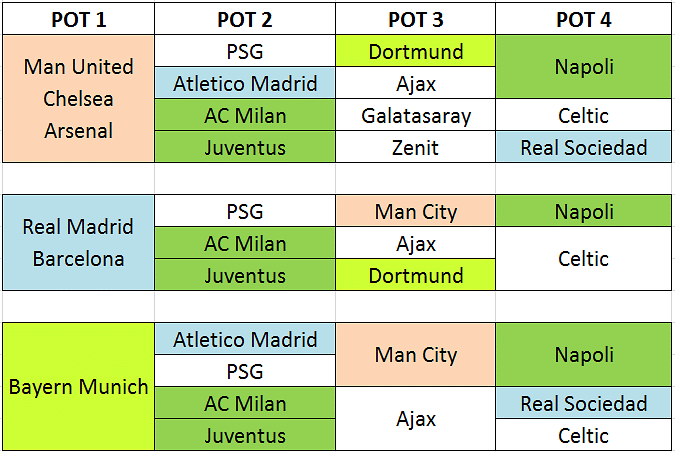675x452 pixels.
Task: Click the Dortmund cell in the middle group
Action: pyautogui.click(x=415, y=275)
